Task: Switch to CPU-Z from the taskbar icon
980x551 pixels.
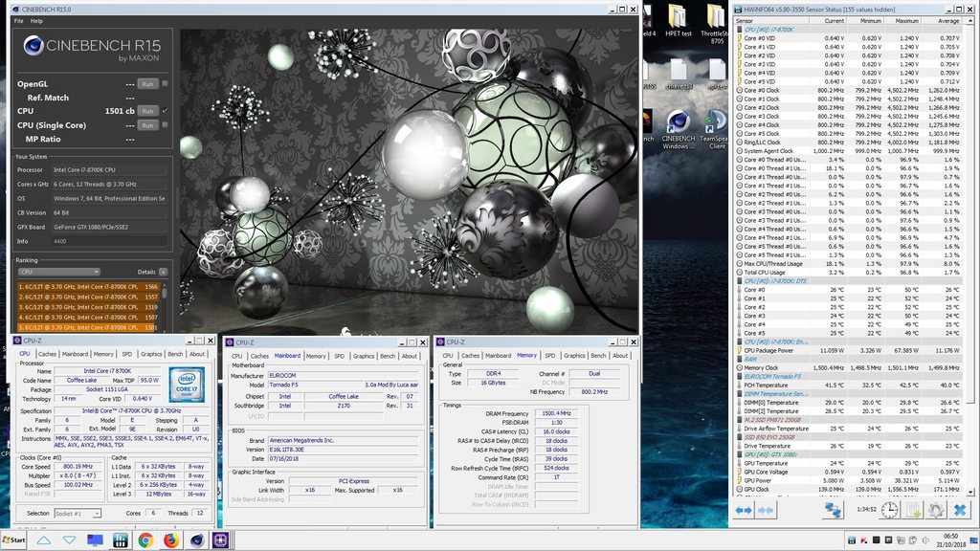Action: coord(221,540)
